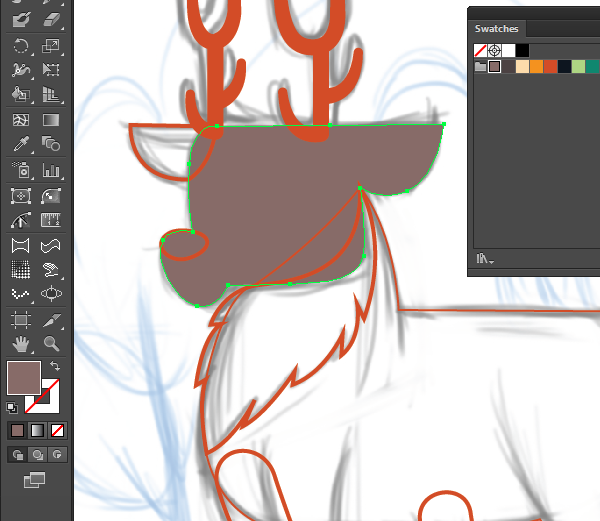Pick the teal swatch
This screenshot has height=521, width=600.
593,67
